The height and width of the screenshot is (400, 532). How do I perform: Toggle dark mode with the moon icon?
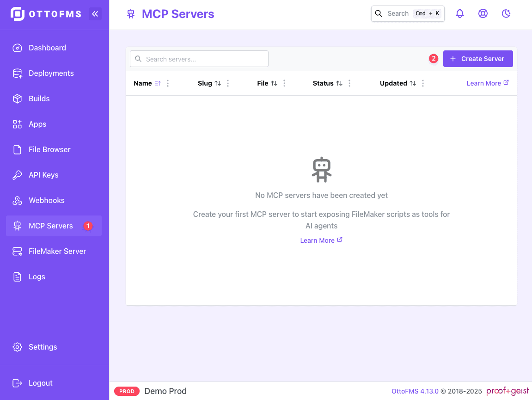tap(506, 13)
